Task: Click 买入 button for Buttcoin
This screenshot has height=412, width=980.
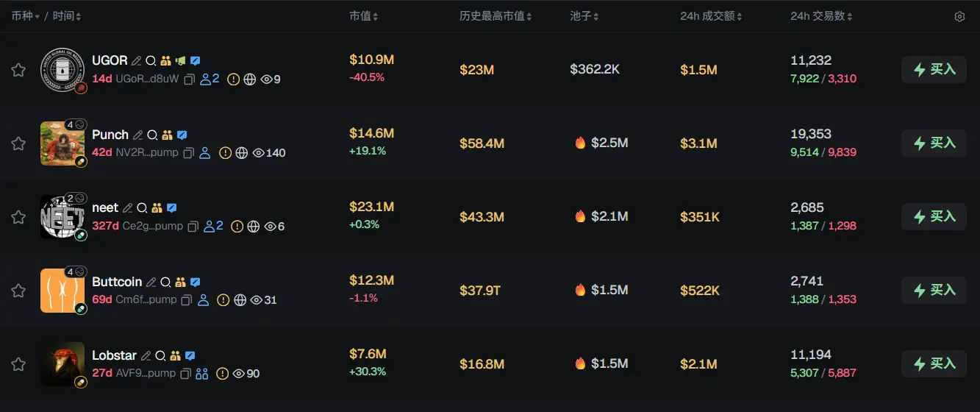Action: coord(934,290)
